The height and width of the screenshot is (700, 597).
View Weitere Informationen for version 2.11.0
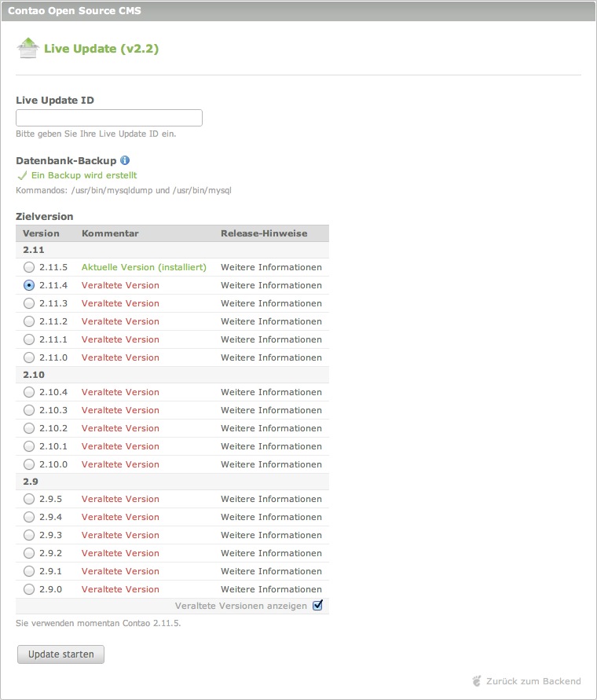click(x=271, y=357)
